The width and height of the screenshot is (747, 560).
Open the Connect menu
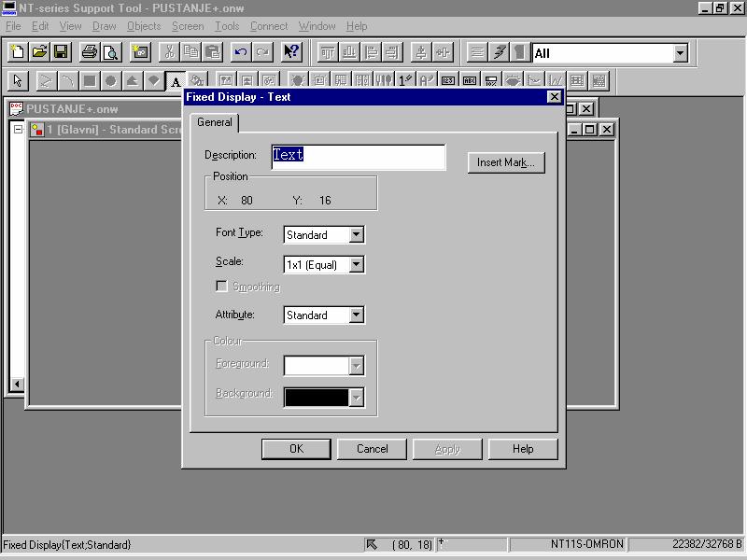(x=269, y=26)
